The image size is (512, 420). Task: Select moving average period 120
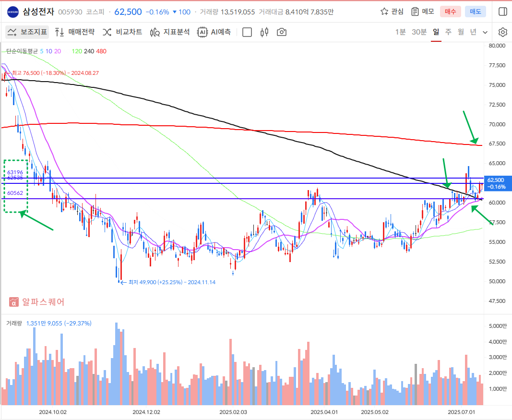[77, 51]
